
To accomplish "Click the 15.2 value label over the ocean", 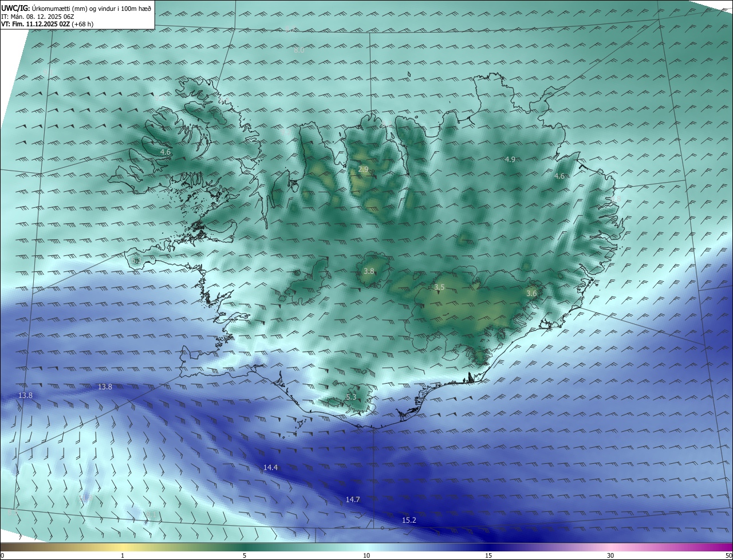I will pos(409,520).
